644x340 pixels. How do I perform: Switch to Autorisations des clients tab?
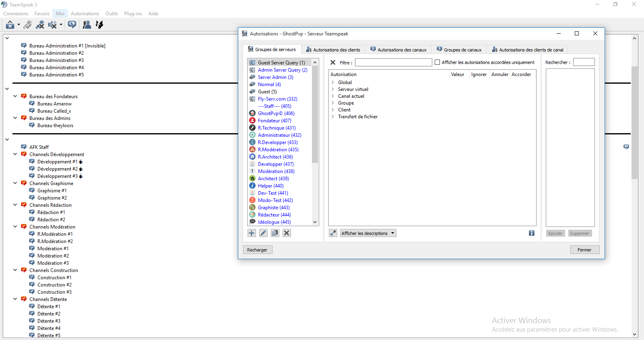(333, 50)
